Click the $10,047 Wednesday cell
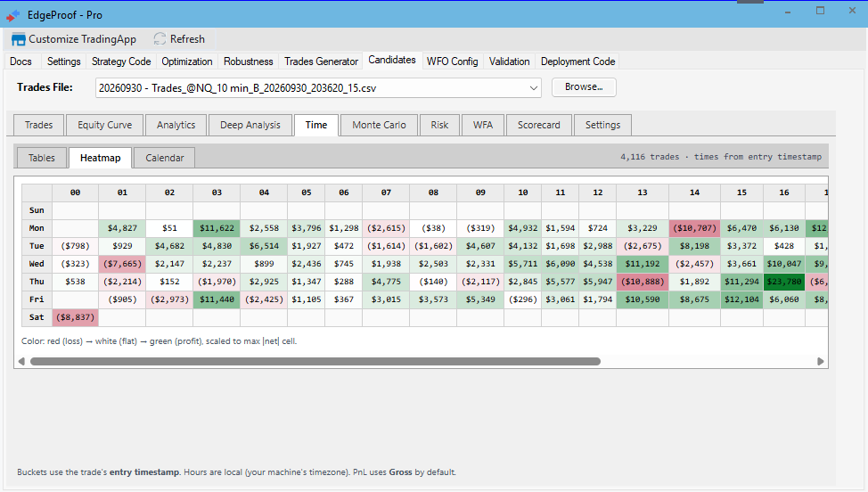868x492 pixels. tap(784, 264)
